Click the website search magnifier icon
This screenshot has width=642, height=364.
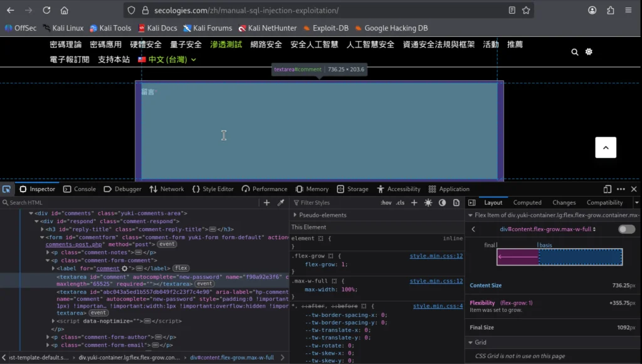(x=575, y=52)
